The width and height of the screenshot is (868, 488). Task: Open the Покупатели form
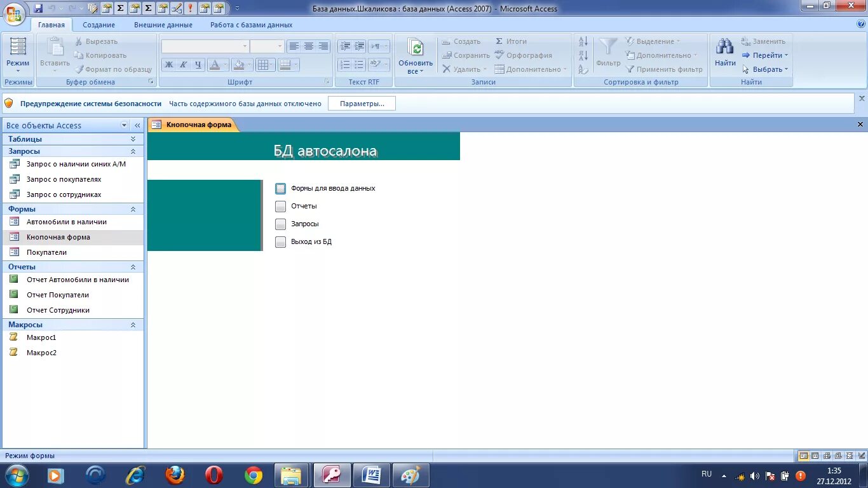pyautogui.click(x=46, y=252)
